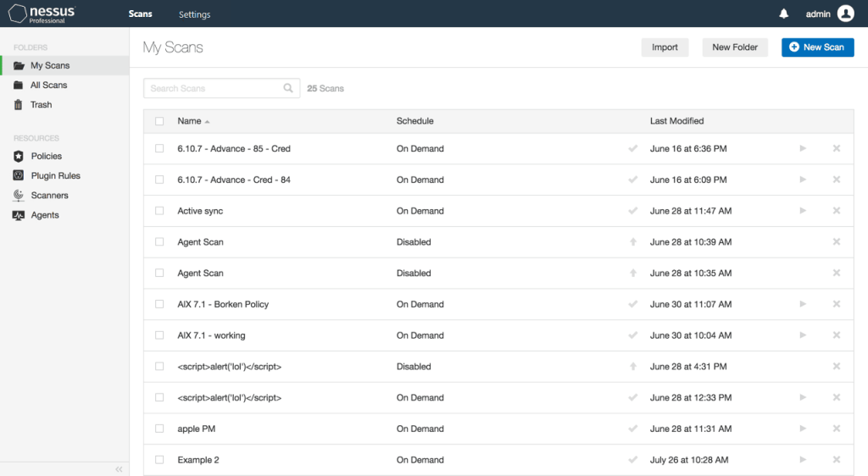The height and width of the screenshot is (476, 868).
Task: Open the 6.10.7 - Advance - 85 - Cred scan name
Action: coord(234,148)
